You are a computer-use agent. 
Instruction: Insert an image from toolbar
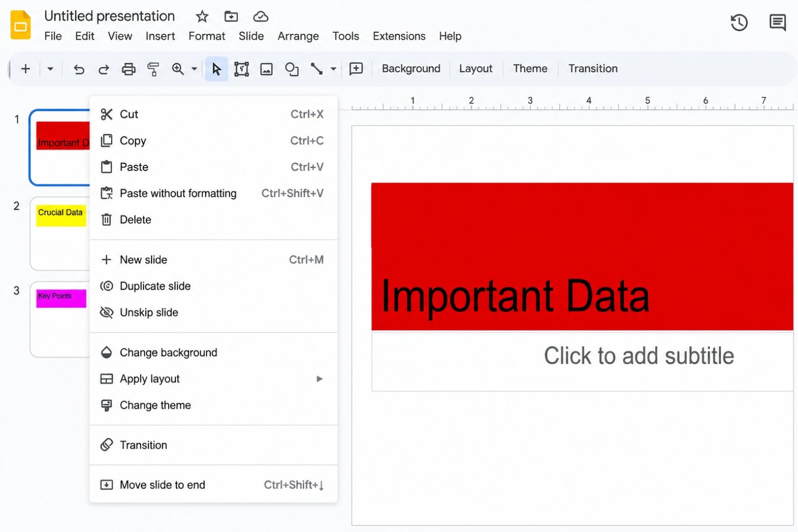coord(267,69)
